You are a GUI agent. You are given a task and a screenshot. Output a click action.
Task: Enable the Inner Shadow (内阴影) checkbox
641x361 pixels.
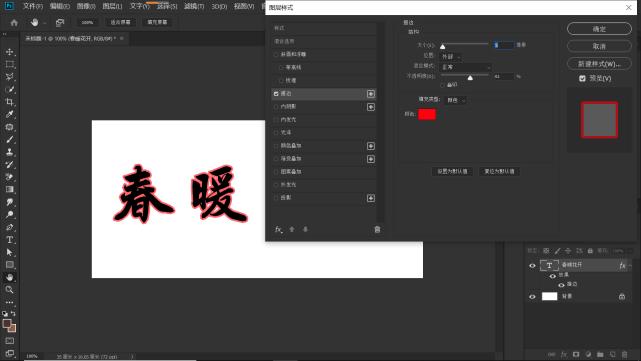point(276,107)
